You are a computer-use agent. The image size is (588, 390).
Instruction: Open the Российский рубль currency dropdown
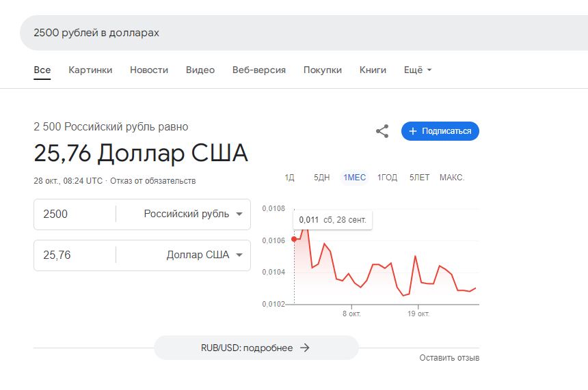pyautogui.click(x=193, y=214)
